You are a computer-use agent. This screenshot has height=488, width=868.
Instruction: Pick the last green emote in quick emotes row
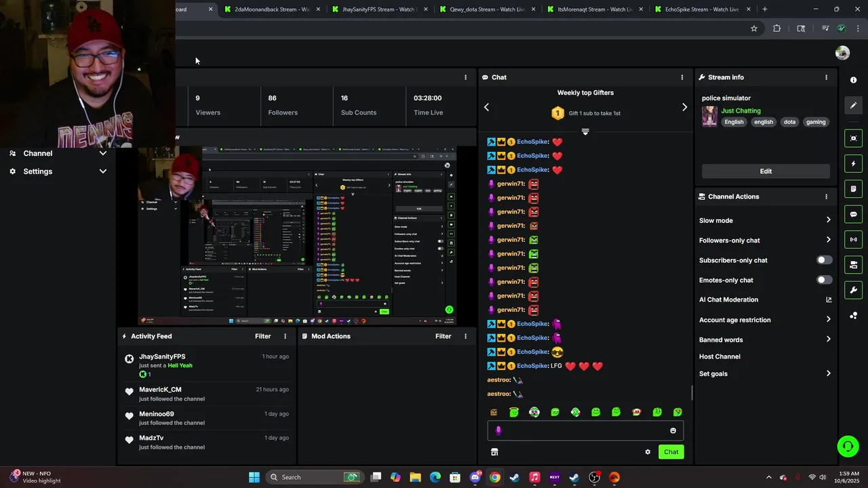coord(677,412)
